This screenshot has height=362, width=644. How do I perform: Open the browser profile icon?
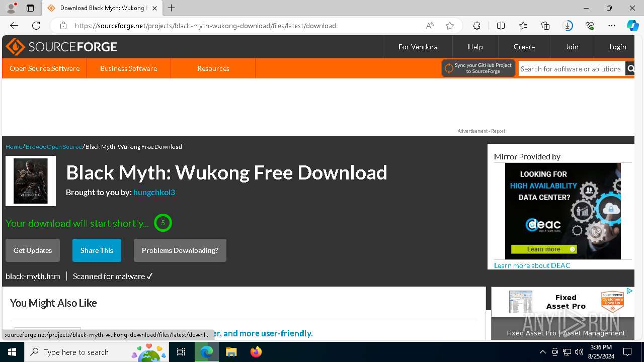11,8
